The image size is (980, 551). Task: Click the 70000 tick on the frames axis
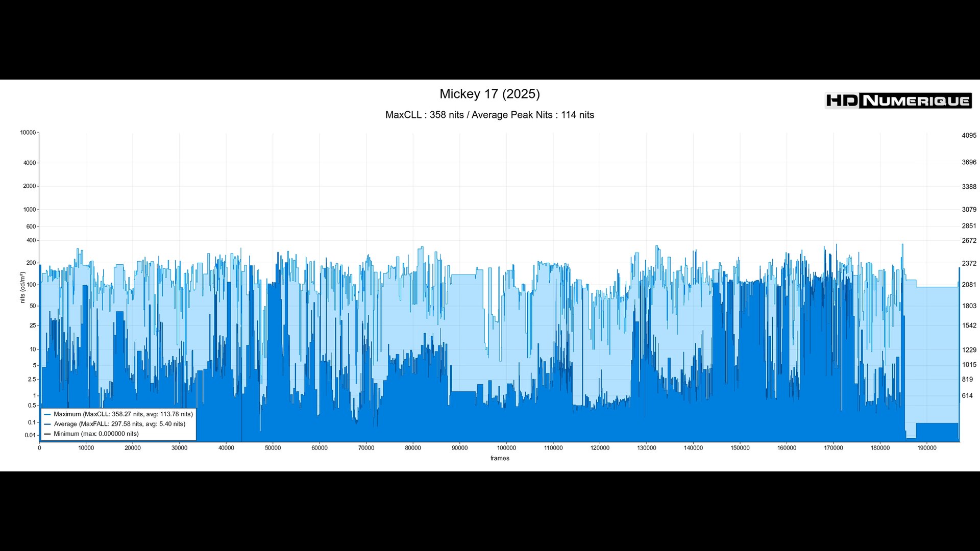point(366,448)
